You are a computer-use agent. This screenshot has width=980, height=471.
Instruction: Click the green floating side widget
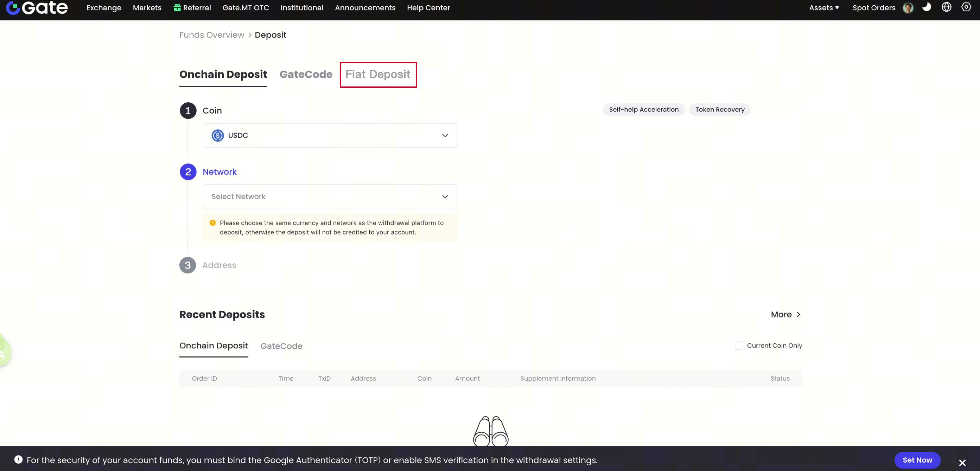tap(4, 351)
